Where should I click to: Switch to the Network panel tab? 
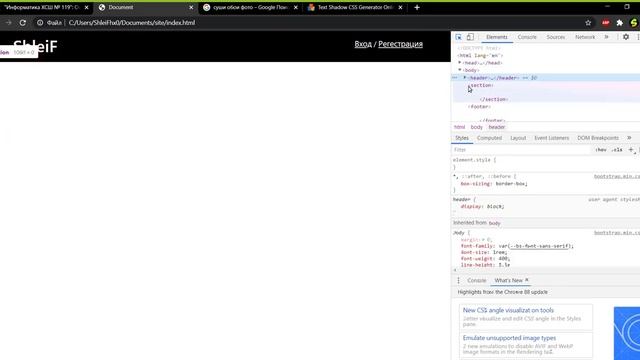585,37
